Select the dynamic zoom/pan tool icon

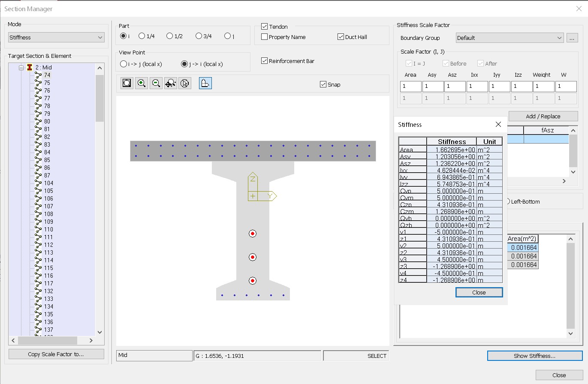point(170,83)
